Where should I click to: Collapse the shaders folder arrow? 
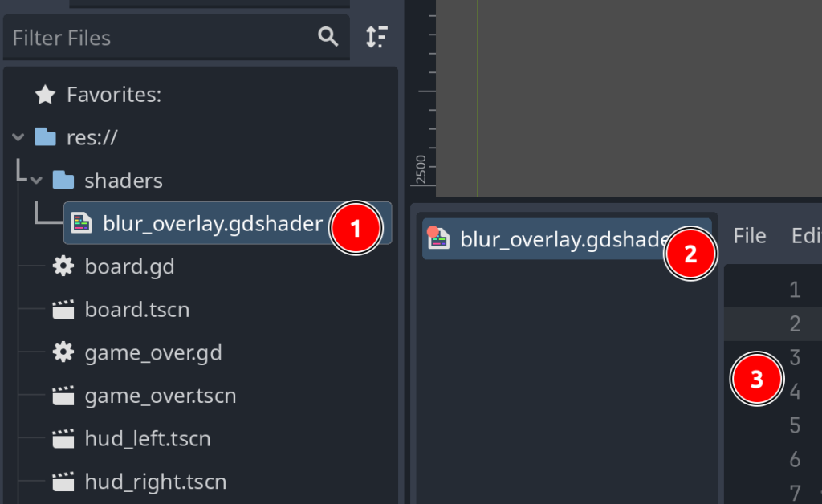tap(36, 181)
